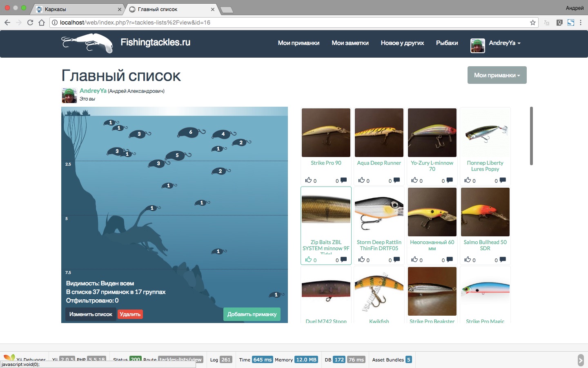This screenshot has height=368, width=588.
Task: Like the Неопознанный 60 мм lure
Action: [x=414, y=260]
